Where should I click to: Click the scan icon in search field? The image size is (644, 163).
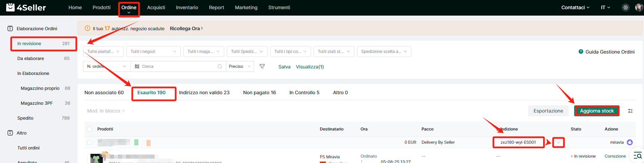point(137,66)
